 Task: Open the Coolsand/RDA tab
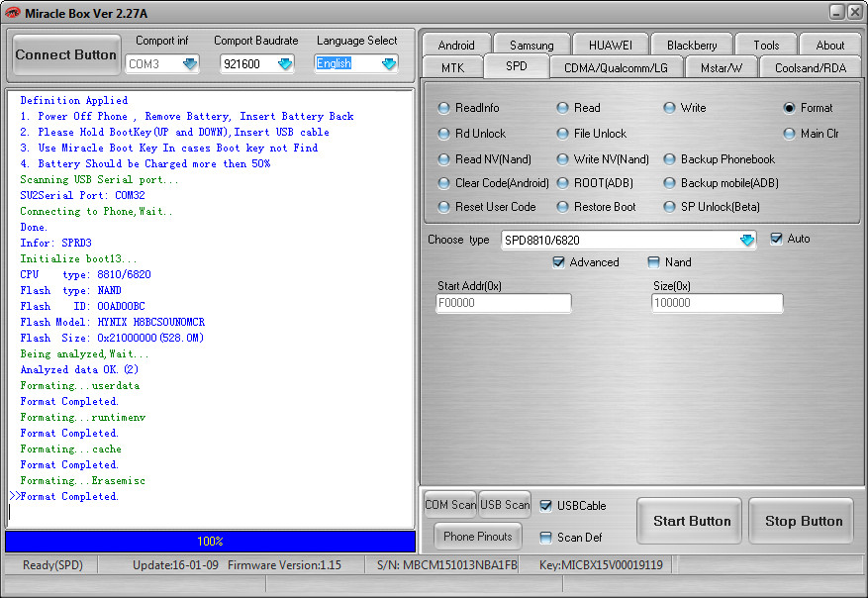811,67
